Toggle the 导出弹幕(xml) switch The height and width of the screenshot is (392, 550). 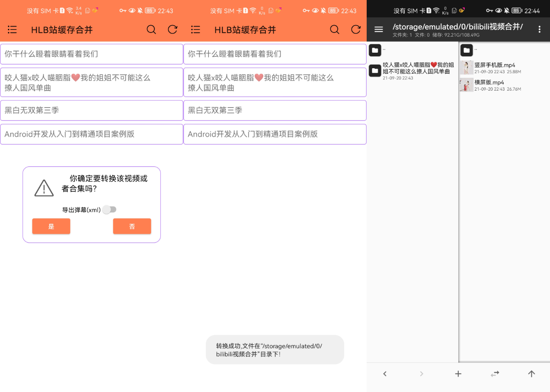[x=109, y=210]
